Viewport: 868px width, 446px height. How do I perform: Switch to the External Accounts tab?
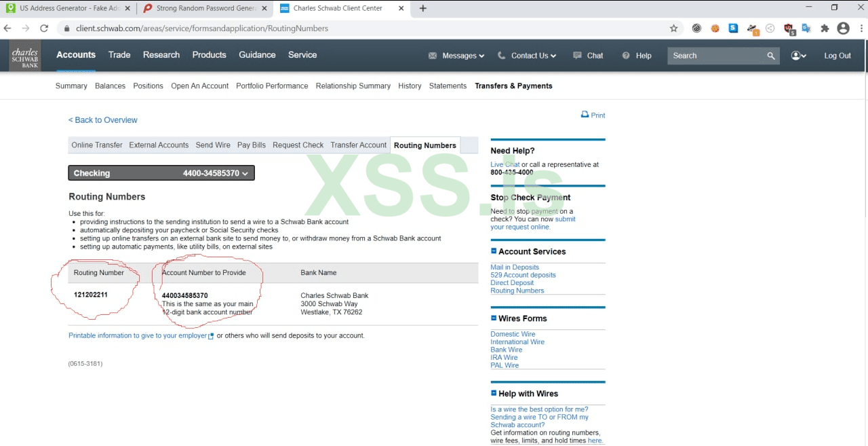159,145
